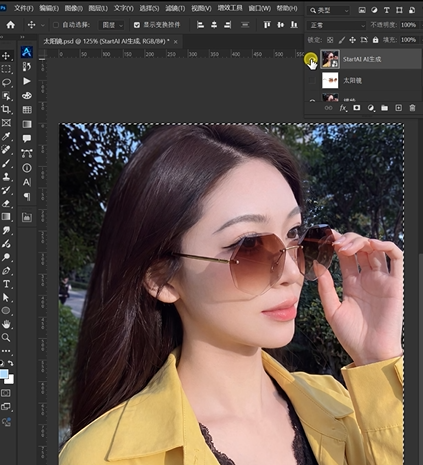Viewport: 423px width, 465px height.
Task: Delete the selected layer with trash icon
Action: (412, 108)
